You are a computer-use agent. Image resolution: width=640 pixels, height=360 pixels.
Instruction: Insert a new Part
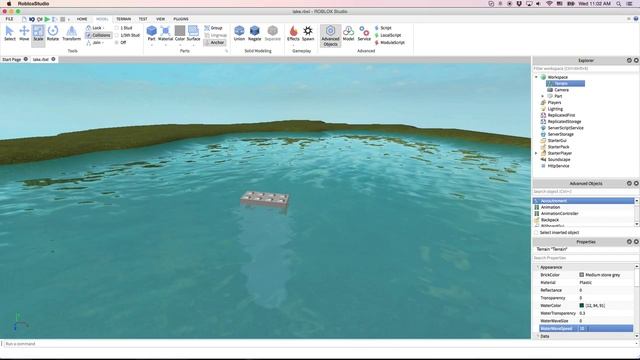click(x=151, y=33)
